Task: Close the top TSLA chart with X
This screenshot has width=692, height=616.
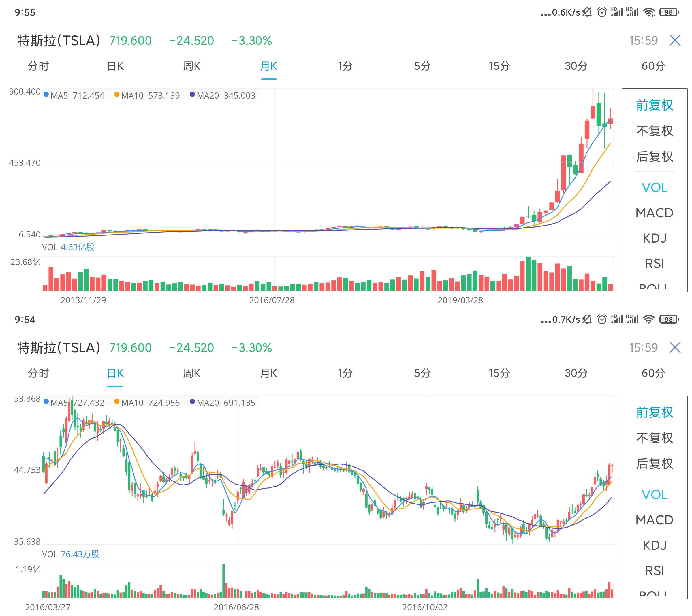Action: 675,40
